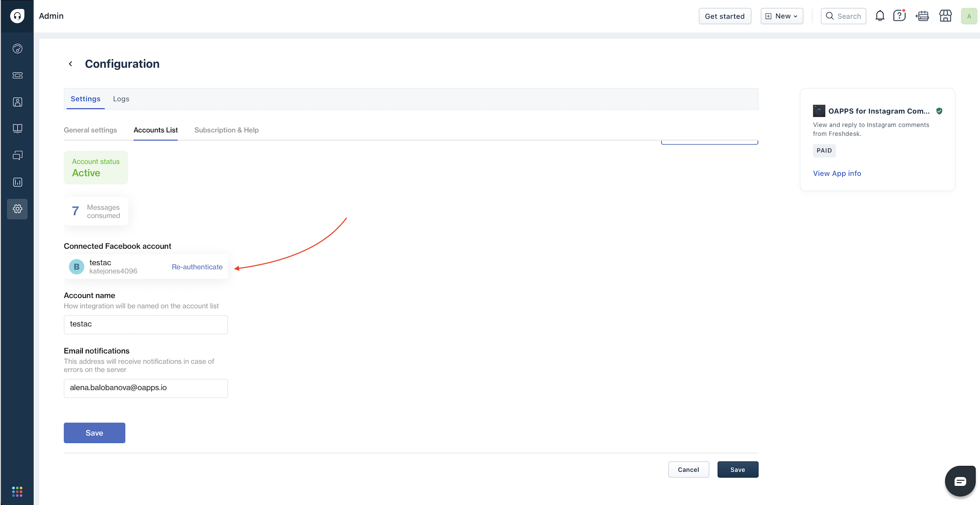Screen dimensions: 980x505
Task: Focus the Search box in header
Action: [843, 16]
